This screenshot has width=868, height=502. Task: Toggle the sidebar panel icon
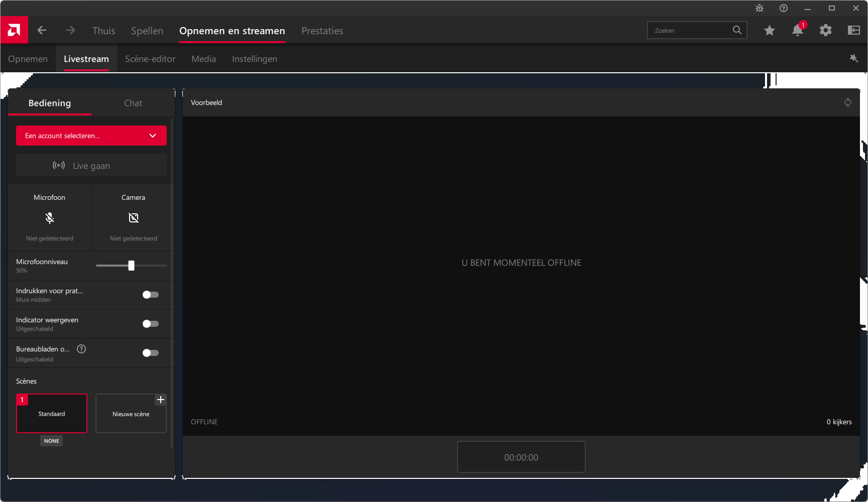[x=853, y=31]
